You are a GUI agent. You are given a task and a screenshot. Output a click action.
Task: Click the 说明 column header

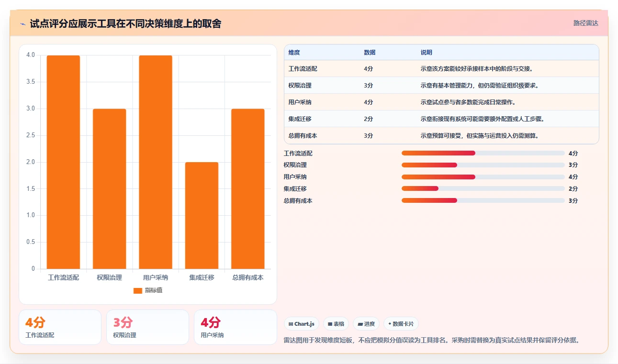(x=427, y=53)
